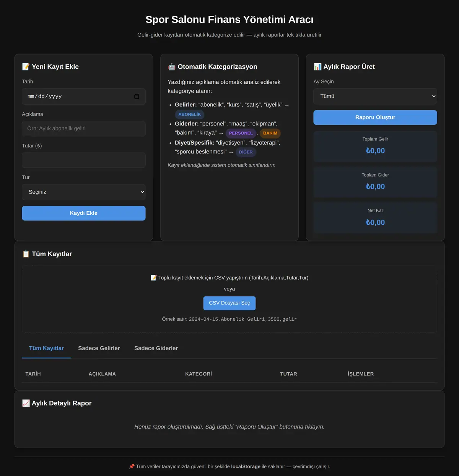Click the localStorage word in the footer
This screenshot has width=459, height=476.
(246, 466)
